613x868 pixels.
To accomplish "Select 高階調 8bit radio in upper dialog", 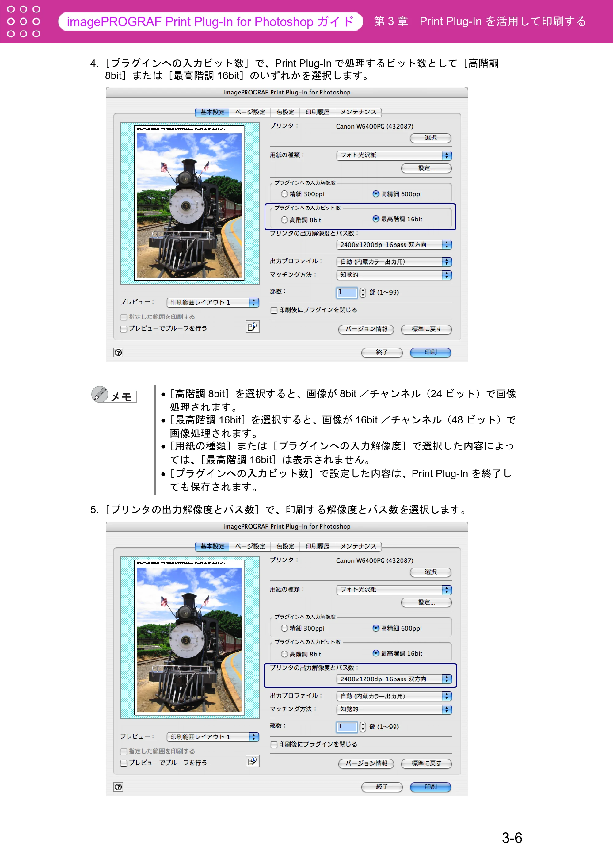I will (x=284, y=220).
